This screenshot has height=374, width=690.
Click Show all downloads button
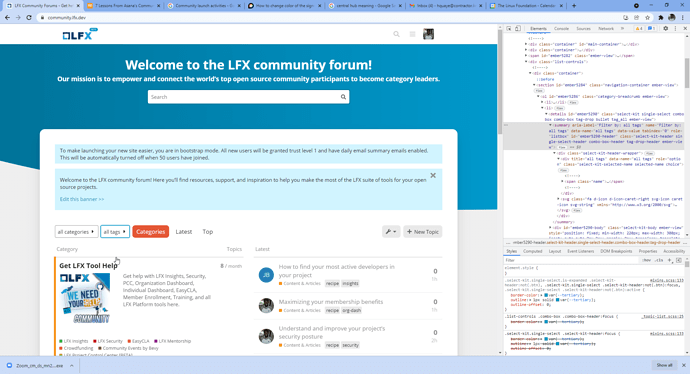(664, 365)
